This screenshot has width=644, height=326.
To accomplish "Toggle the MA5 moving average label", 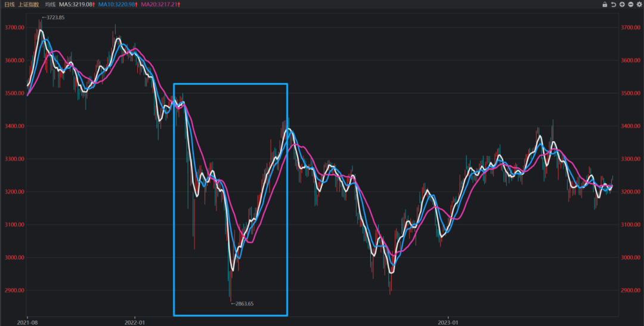I will 77,4.
